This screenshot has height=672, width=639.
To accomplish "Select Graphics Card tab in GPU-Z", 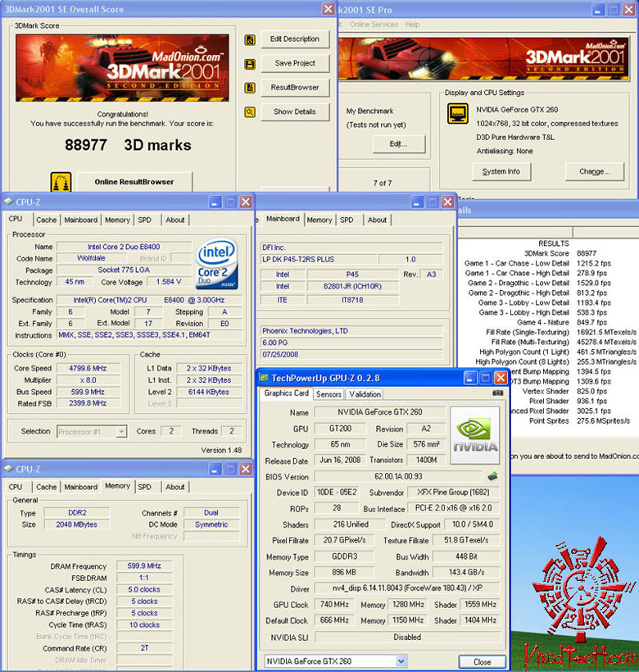I will click(x=287, y=393).
